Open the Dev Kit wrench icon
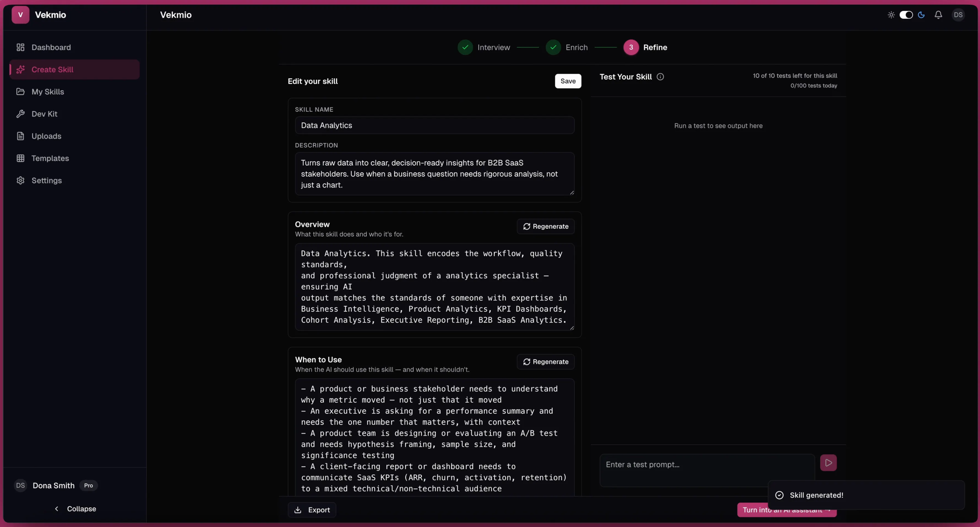The width and height of the screenshot is (980, 527). point(21,114)
